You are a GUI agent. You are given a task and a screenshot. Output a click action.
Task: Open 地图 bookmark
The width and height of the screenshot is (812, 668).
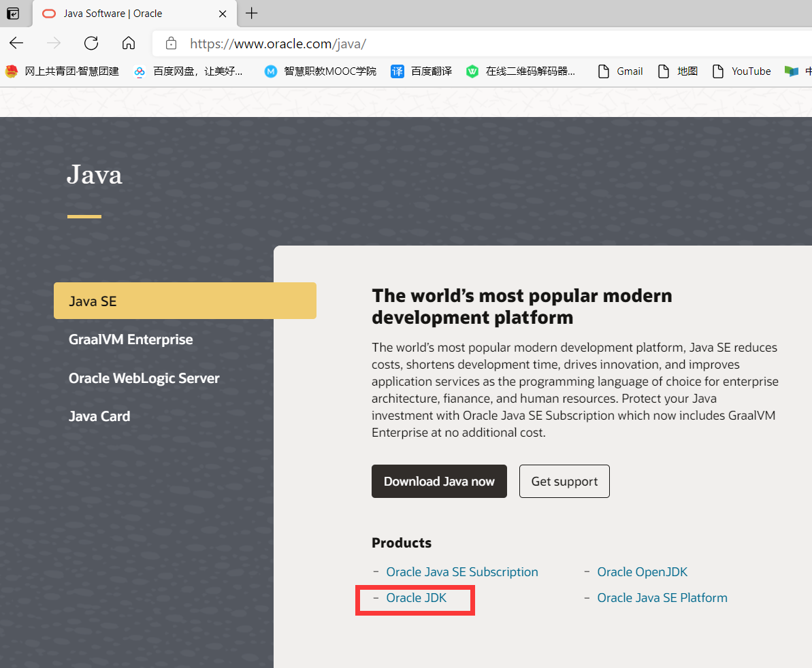point(677,71)
